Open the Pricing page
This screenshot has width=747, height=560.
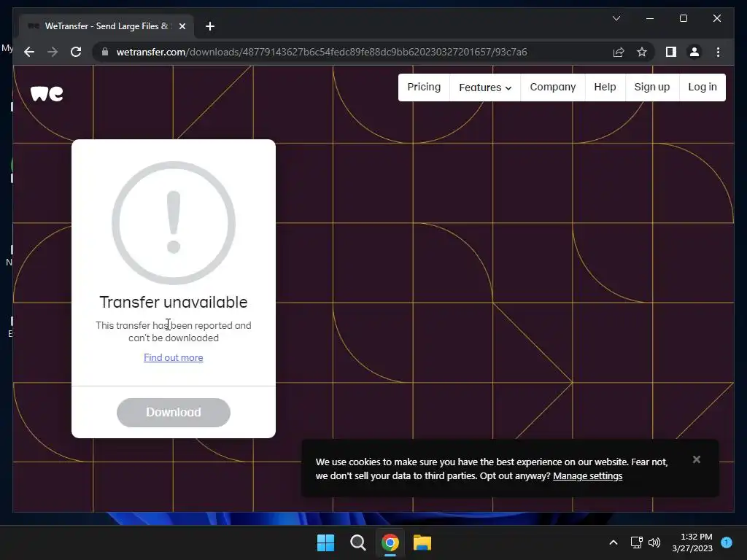pyautogui.click(x=424, y=87)
